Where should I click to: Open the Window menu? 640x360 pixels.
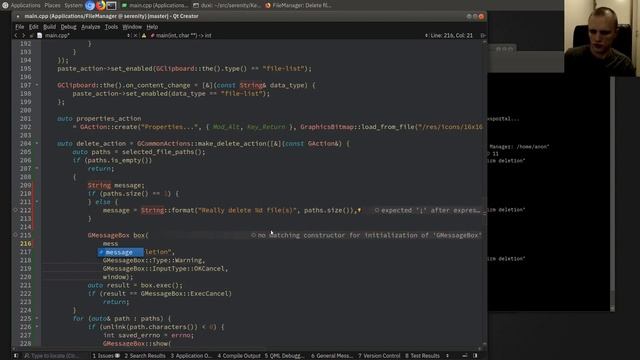tap(132, 27)
